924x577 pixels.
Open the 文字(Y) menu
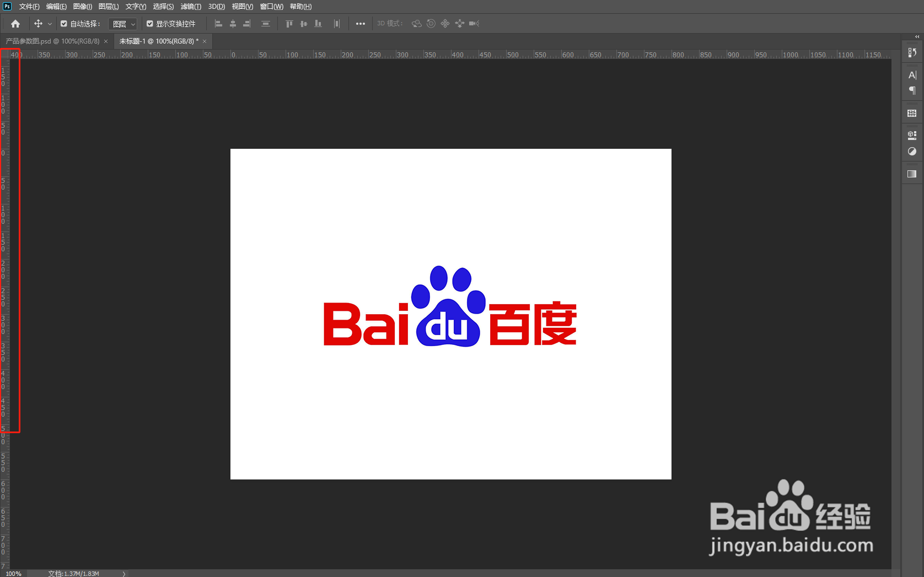(x=136, y=7)
